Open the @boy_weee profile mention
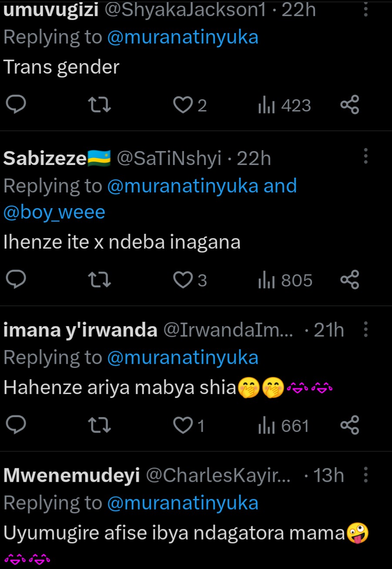Image resolution: width=392 pixels, height=569 pixels. pos(54,212)
